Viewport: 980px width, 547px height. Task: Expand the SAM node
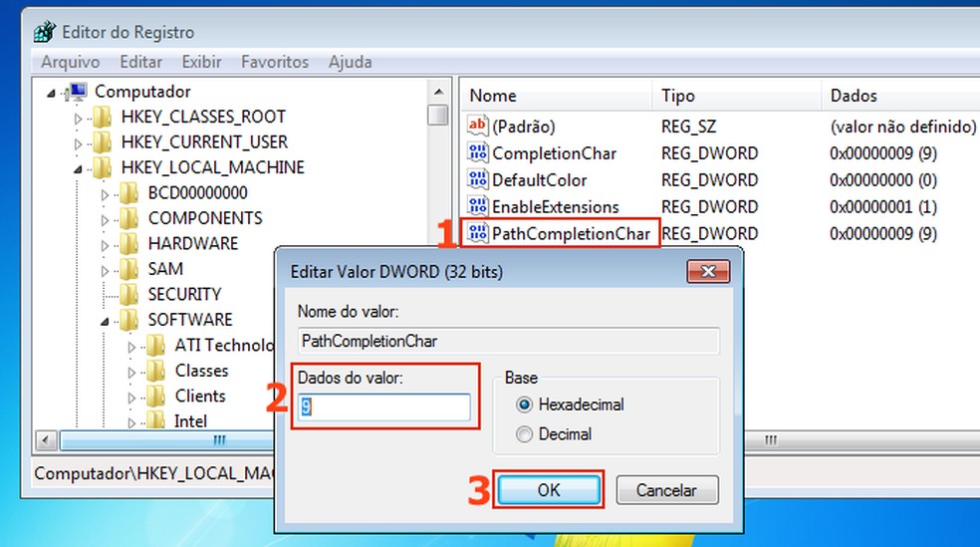click(x=105, y=271)
